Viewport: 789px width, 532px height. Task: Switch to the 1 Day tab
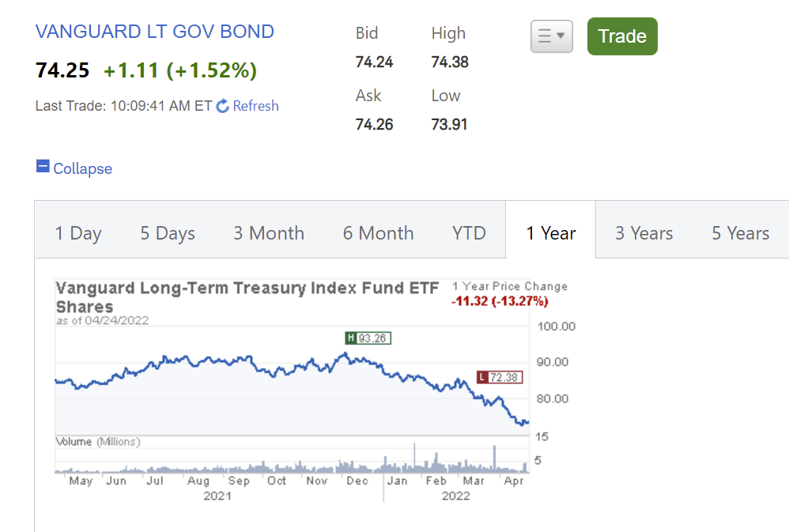point(78,233)
